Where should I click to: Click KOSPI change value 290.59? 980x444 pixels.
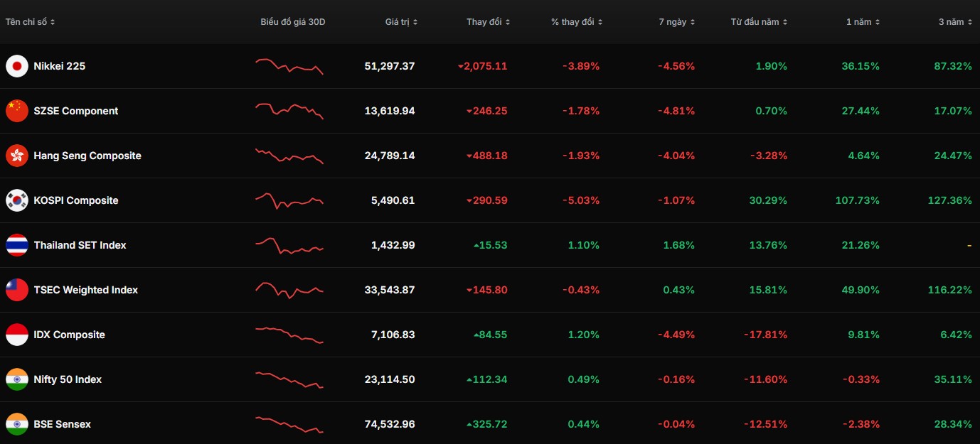click(x=487, y=200)
